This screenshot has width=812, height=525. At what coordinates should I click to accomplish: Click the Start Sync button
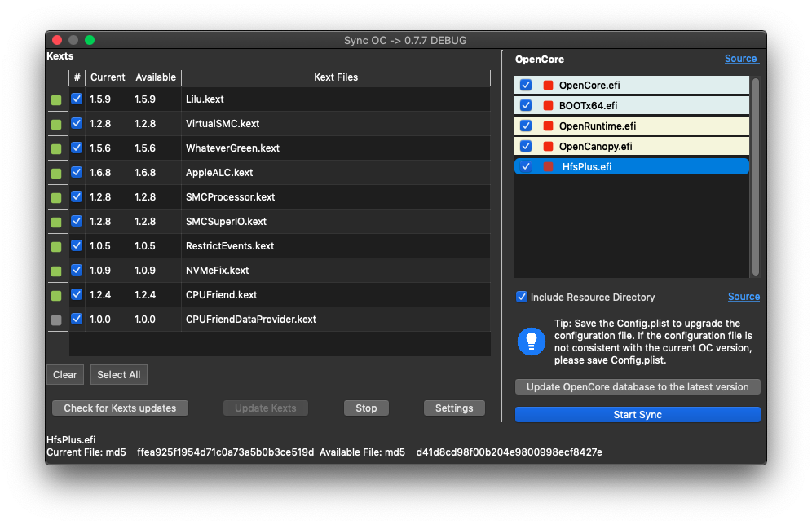638,415
